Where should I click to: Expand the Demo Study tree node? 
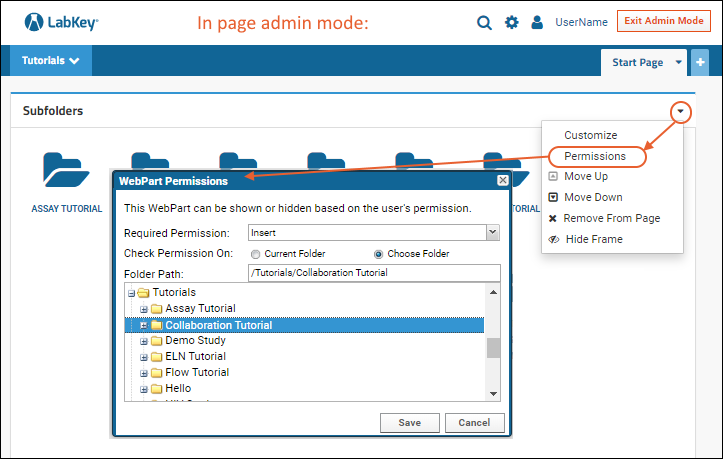coord(144,341)
